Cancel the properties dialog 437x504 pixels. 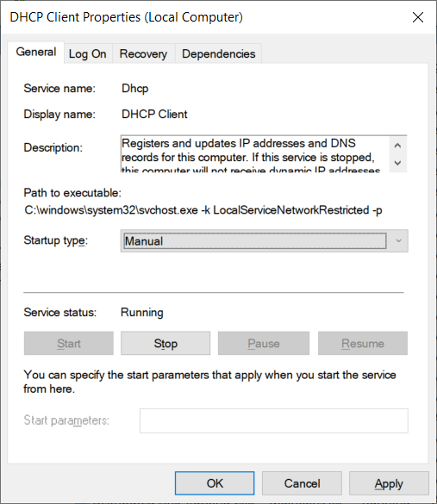(x=302, y=483)
